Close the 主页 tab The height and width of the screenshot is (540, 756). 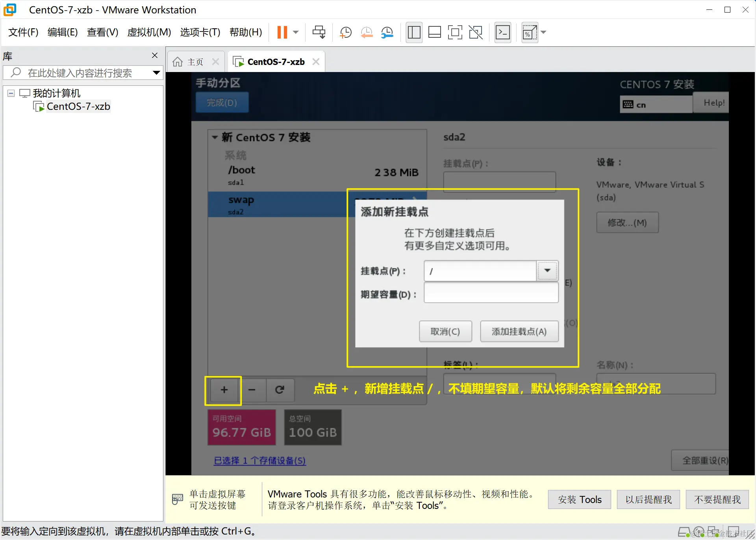pyautogui.click(x=215, y=62)
